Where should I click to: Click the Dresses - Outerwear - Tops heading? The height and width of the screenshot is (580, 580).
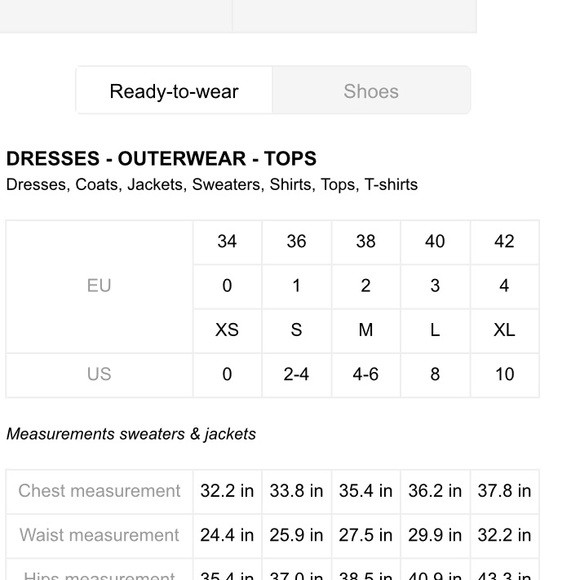(161, 159)
